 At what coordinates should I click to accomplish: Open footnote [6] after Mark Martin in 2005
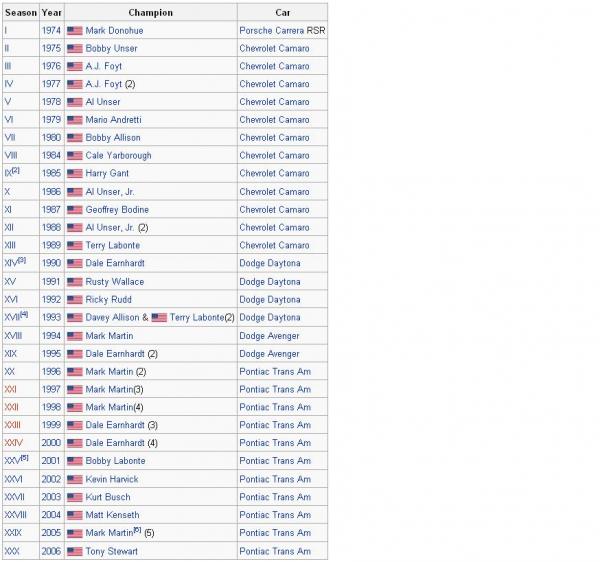click(137, 530)
